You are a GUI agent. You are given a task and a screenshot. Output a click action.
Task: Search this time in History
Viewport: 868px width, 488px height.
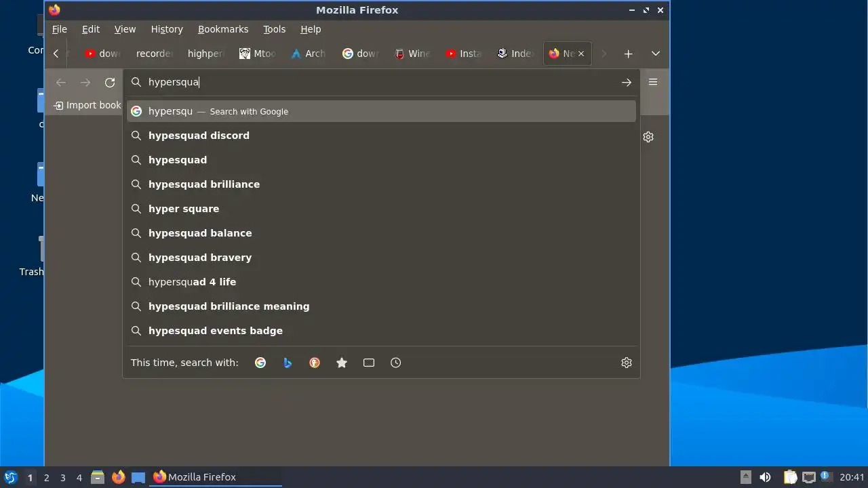point(396,363)
